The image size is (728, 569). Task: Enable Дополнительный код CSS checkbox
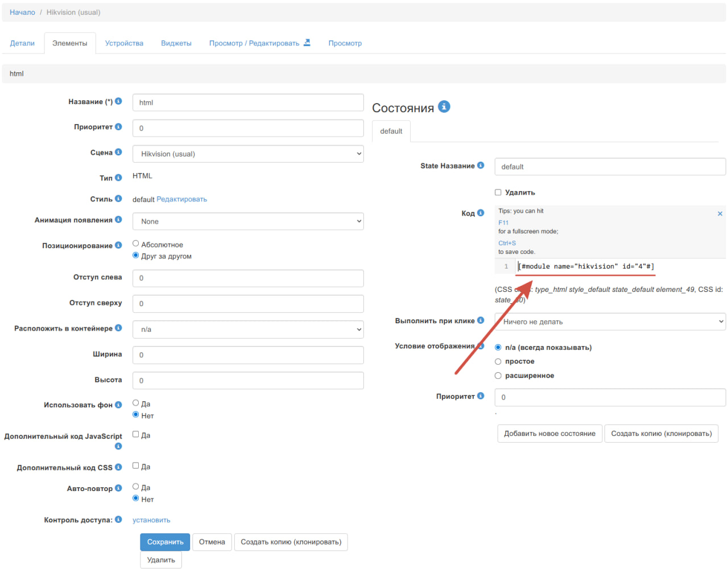(136, 466)
